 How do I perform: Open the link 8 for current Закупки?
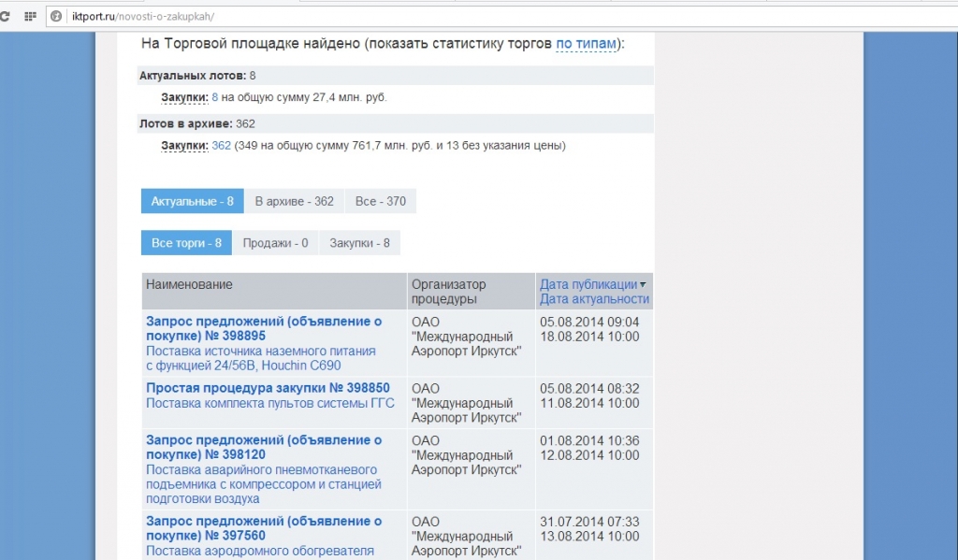[x=214, y=97]
